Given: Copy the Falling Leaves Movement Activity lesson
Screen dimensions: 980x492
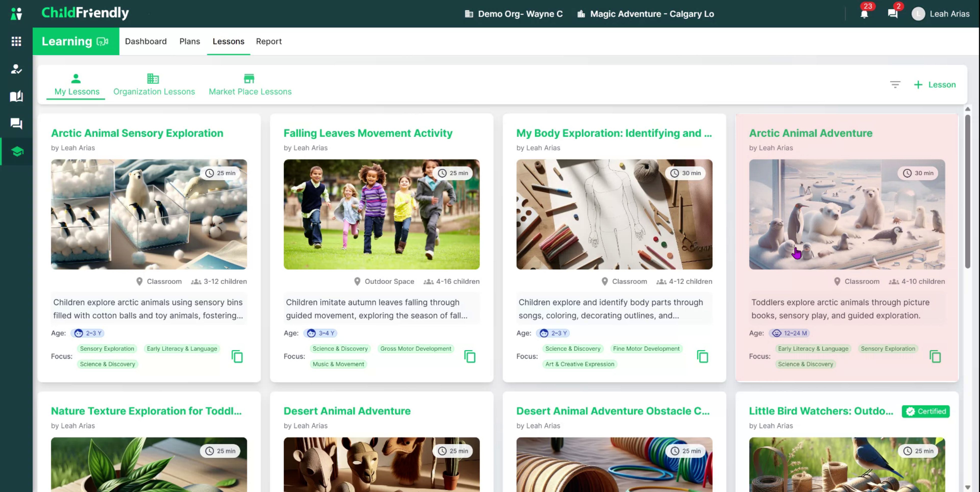Looking at the screenshot, I should tap(470, 356).
